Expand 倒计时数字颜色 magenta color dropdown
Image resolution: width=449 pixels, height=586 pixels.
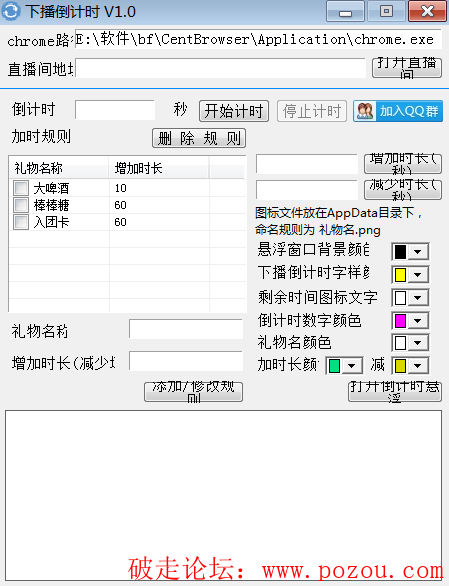pyautogui.click(x=418, y=321)
